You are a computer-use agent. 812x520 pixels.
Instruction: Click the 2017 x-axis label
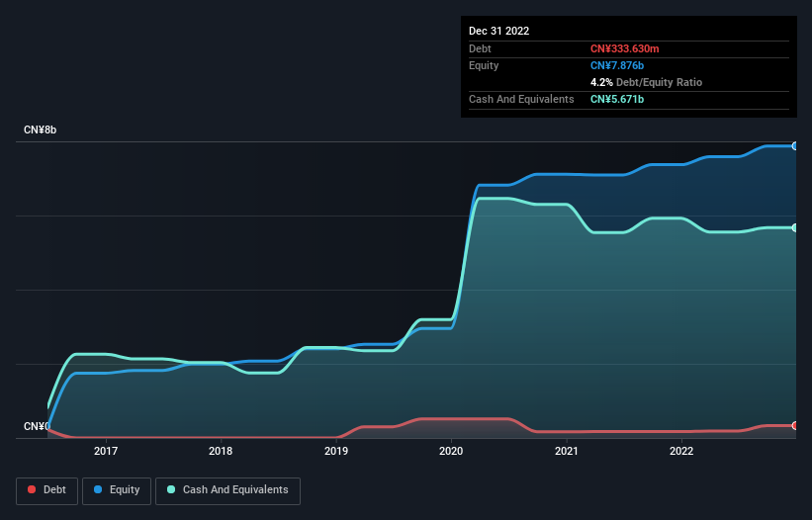click(106, 451)
